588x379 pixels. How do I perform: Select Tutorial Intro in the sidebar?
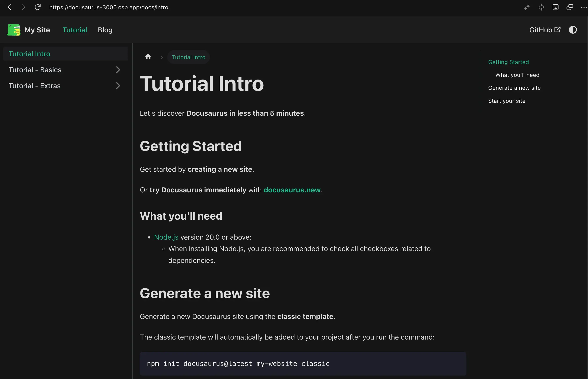pos(65,54)
